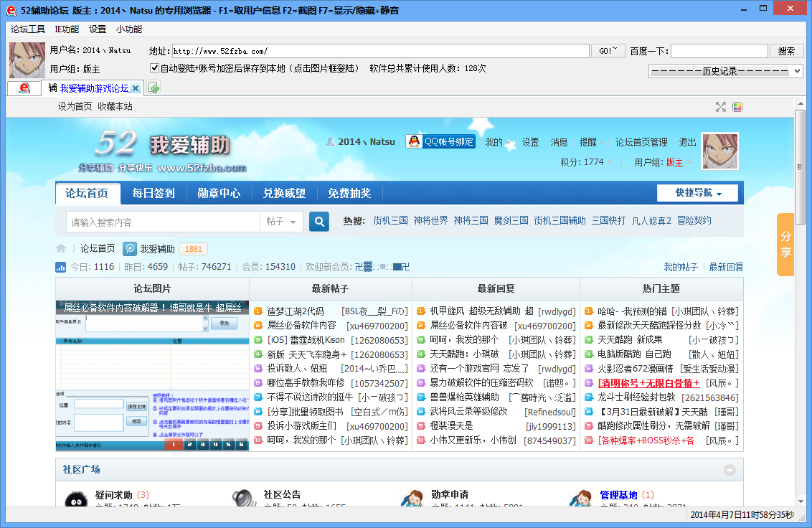Expand the 快捷导航 quick navigation menu

pos(697,193)
